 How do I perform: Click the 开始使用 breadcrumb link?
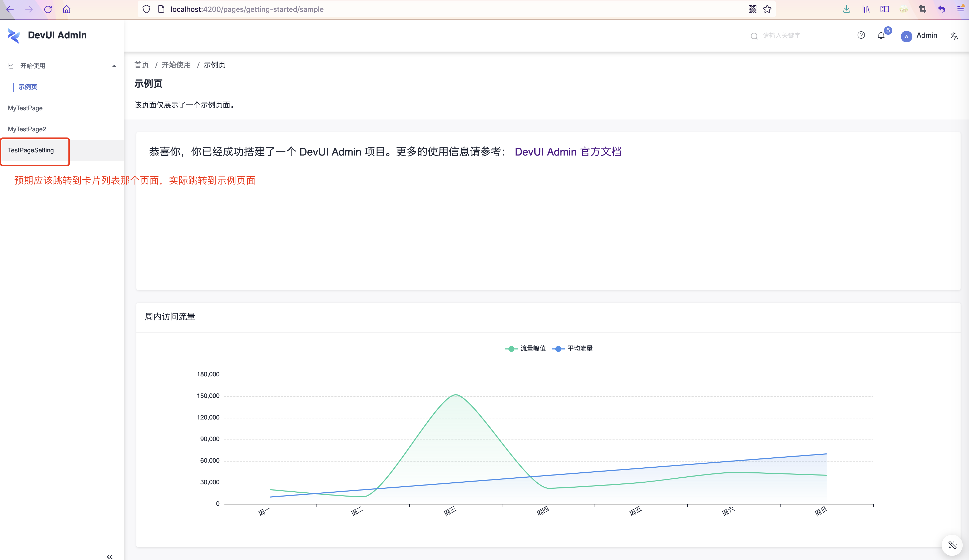pyautogui.click(x=176, y=65)
